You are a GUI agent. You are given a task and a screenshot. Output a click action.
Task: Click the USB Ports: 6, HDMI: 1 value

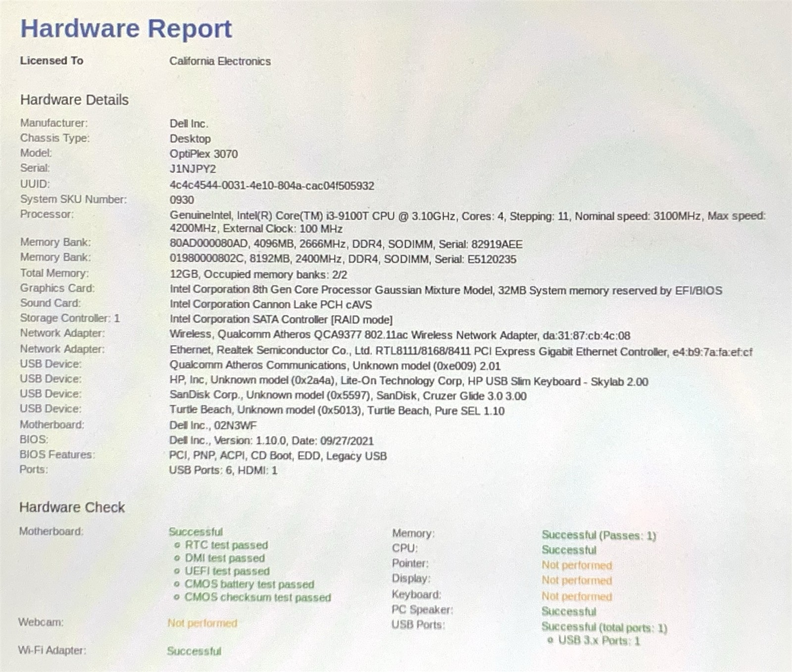223,470
